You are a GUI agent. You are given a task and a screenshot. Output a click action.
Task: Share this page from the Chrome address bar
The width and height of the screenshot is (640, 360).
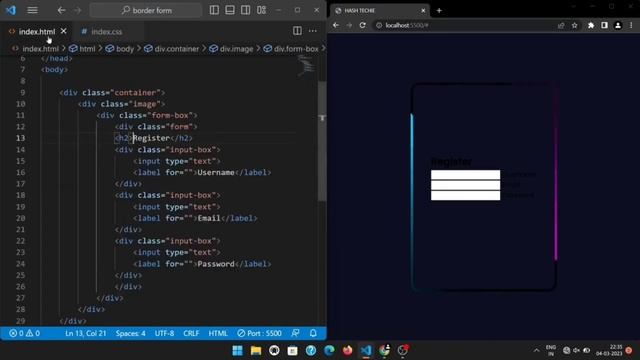click(x=561, y=25)
